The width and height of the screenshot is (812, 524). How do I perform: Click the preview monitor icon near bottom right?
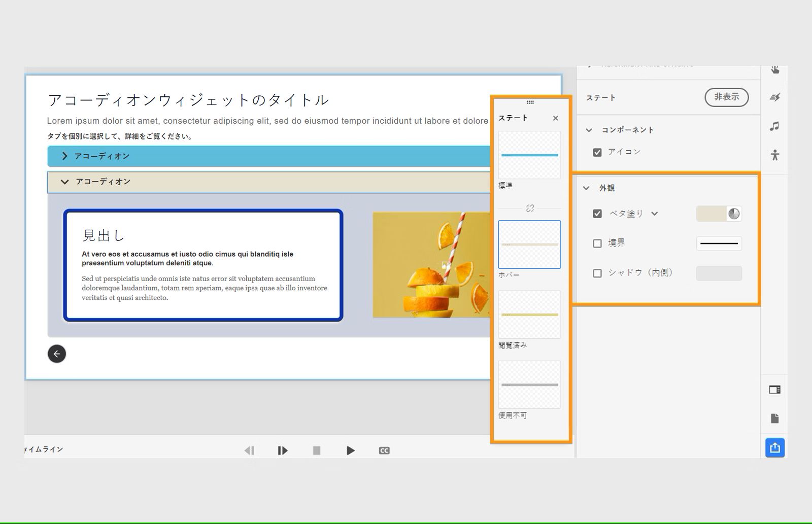(774, 390)
